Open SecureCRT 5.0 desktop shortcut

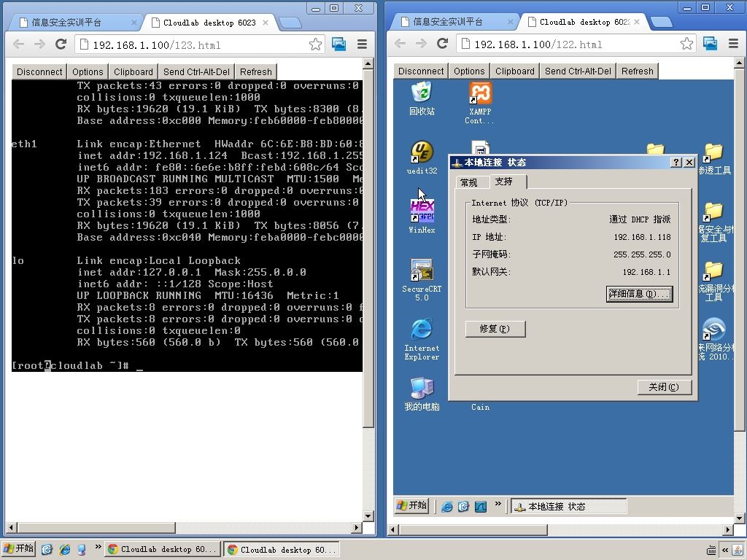422,280
